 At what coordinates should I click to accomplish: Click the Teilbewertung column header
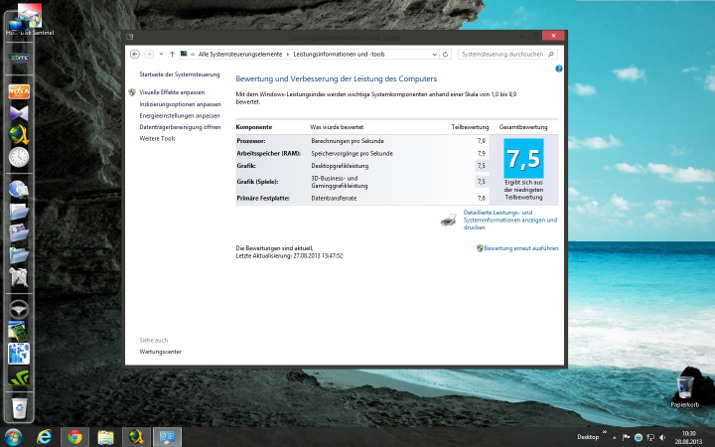(x=470, y=127)
